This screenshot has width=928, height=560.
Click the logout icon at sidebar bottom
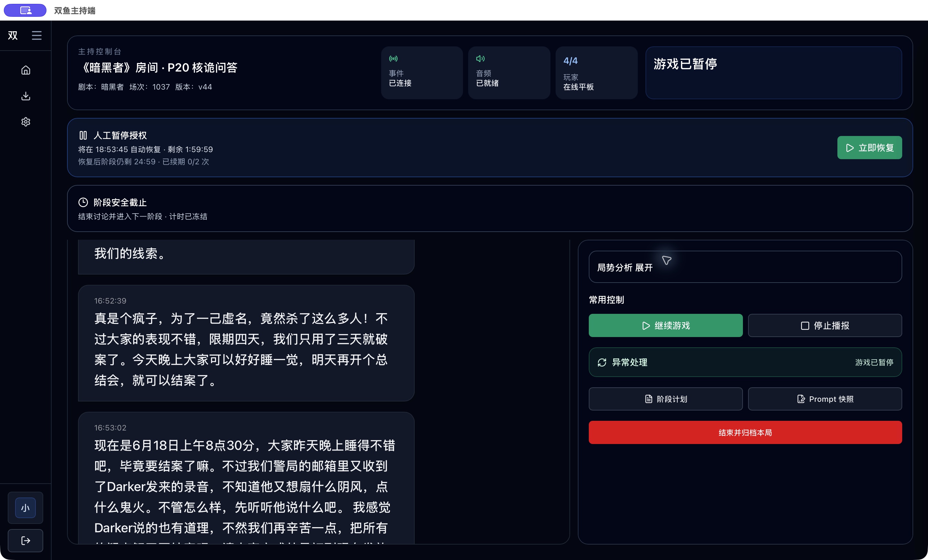(x=25, y=541)
